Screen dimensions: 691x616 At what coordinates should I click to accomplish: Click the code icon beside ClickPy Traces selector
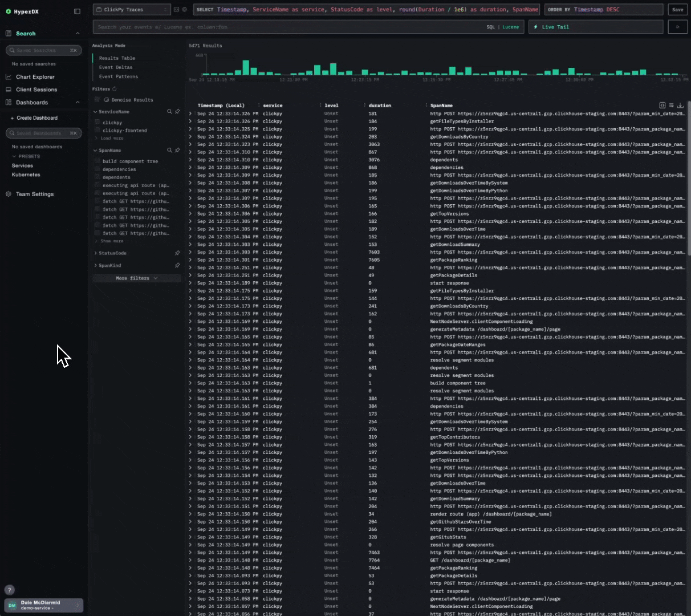coord(176,9)
